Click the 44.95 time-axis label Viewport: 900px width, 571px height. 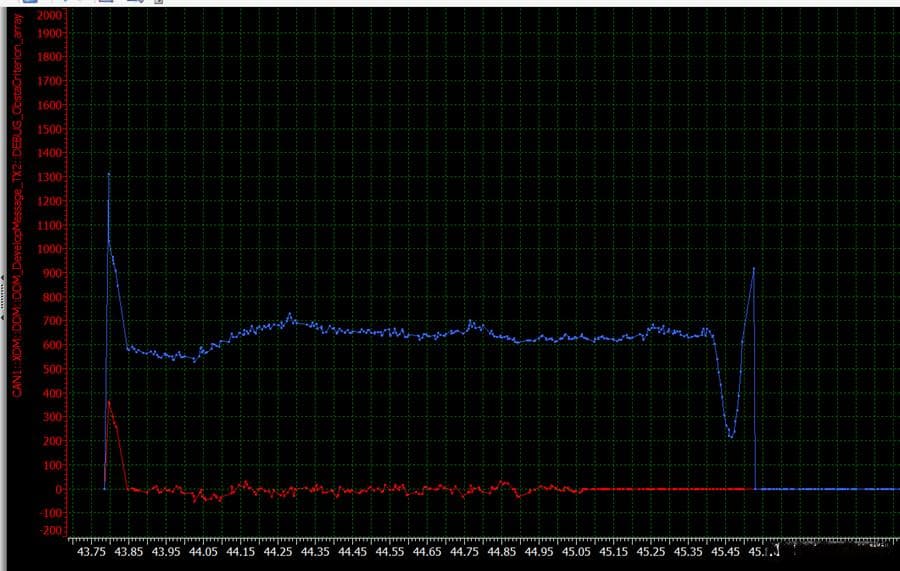[x=539, y=552]
